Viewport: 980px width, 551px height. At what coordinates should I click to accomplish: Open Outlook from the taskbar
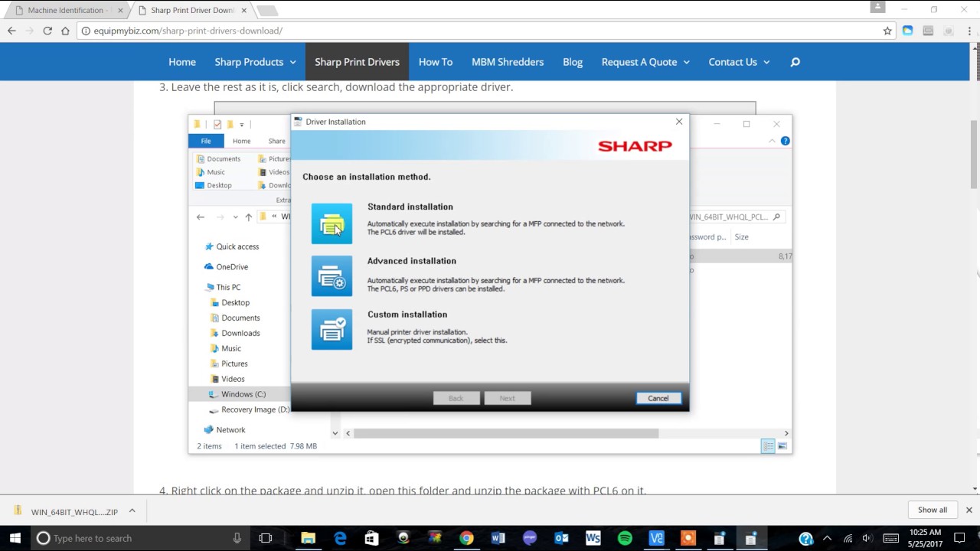click(x=561, y=538)
